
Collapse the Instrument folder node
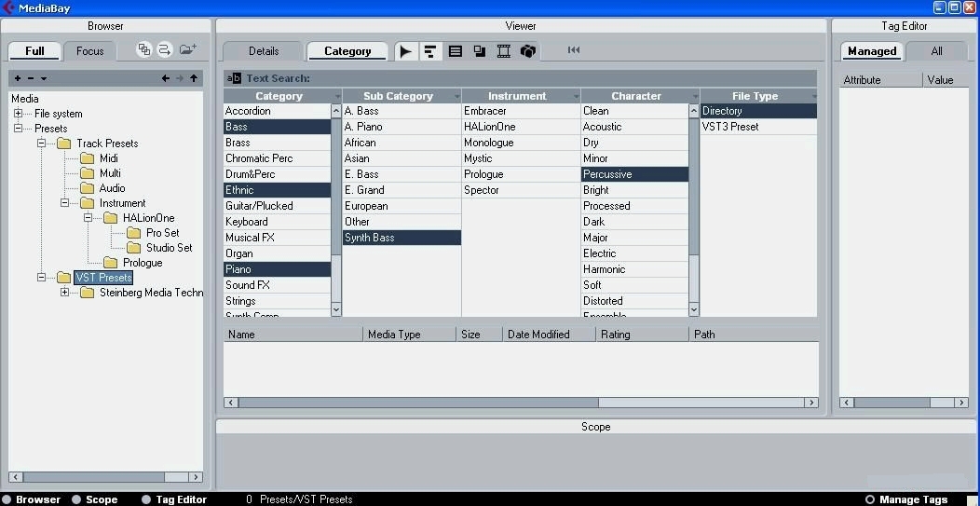[x=64, y=202]
